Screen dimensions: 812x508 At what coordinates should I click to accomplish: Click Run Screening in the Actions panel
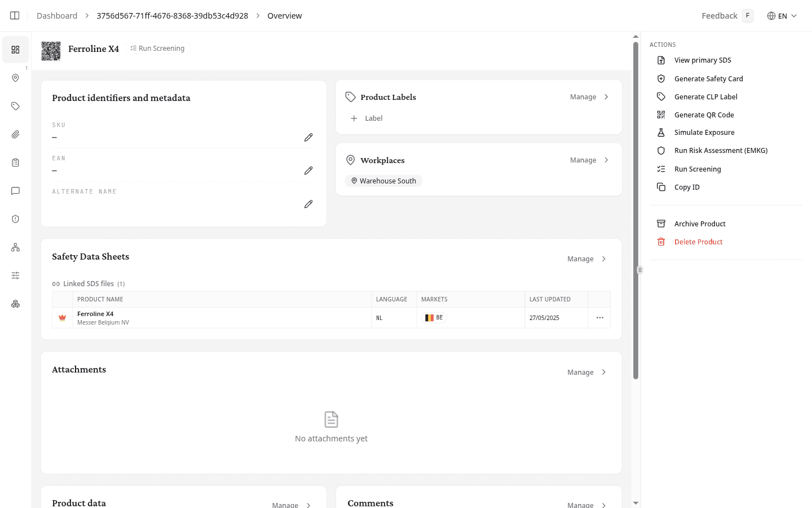point(698,169)
